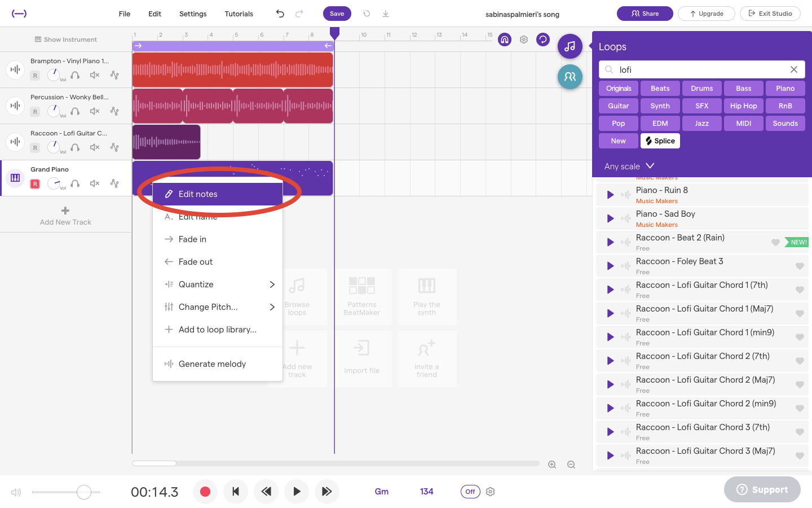
Task: Click the Grand Piano keyboard instrument icon
Action: pos(15,178)
